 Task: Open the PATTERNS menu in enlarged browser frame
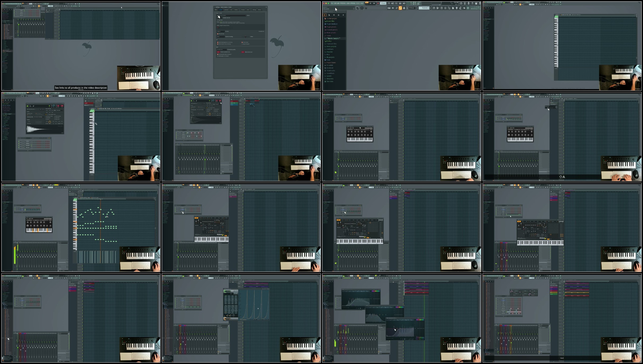click(x=343, y=3)
